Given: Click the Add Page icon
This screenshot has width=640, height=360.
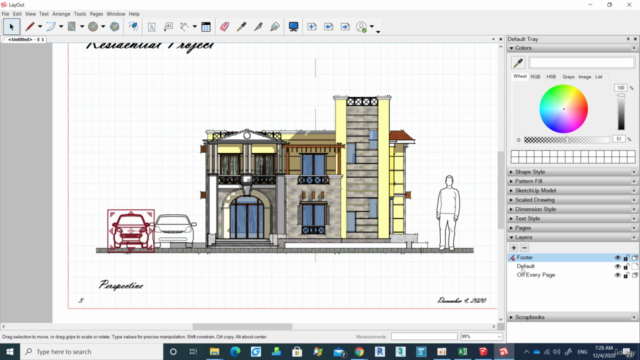Looking at the screenshot, I should [312, 27].
